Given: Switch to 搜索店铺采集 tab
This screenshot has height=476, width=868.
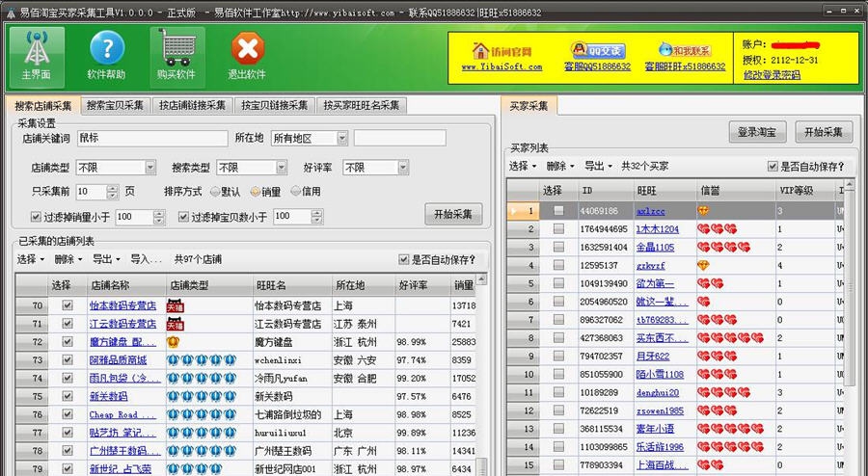Looking at the screenshot, I should click(x=43, y=106).
